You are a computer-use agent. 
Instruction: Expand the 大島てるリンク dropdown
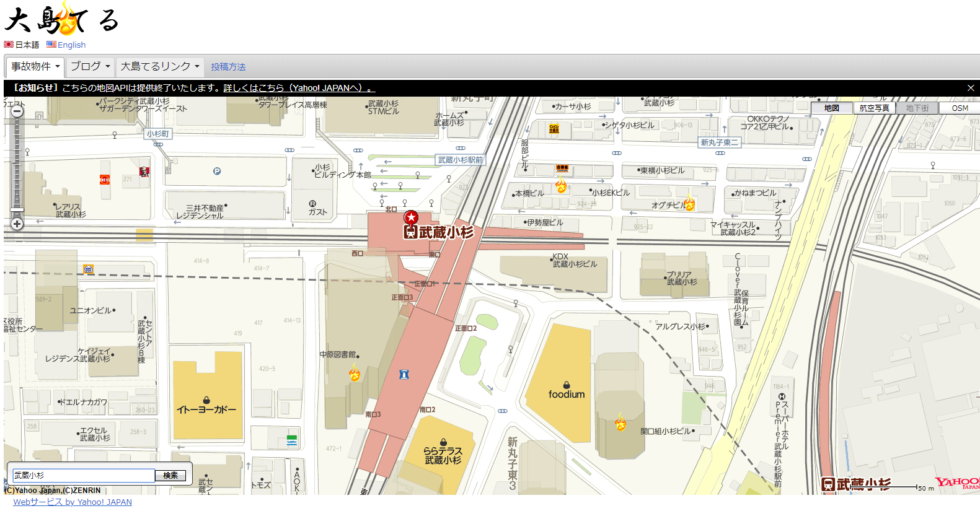coord(160,66)
